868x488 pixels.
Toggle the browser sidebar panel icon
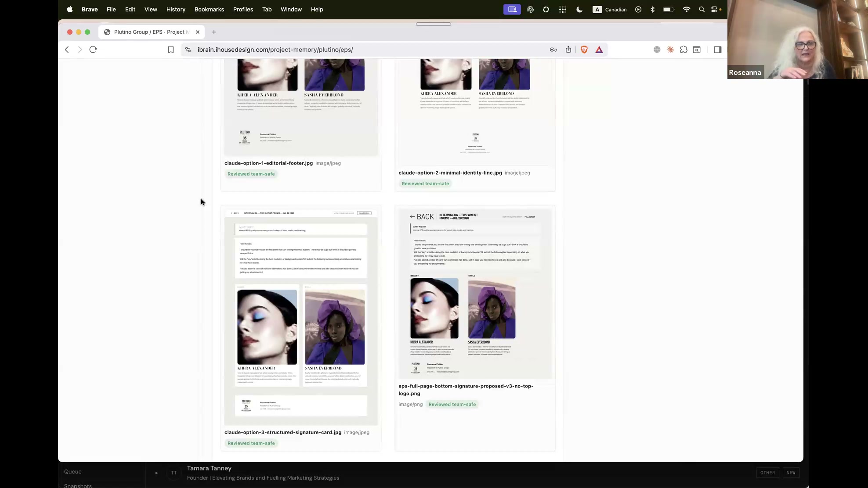point(717,50)
